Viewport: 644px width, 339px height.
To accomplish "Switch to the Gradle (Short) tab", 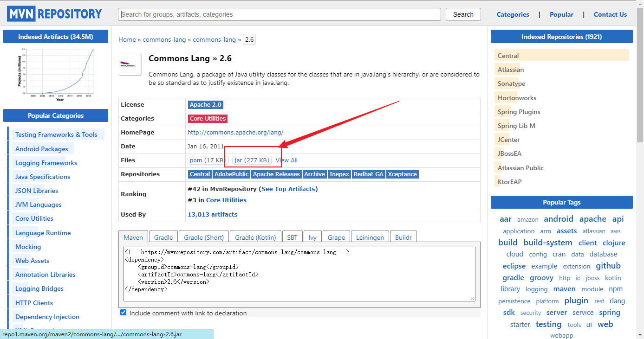I will coord(204,237).
